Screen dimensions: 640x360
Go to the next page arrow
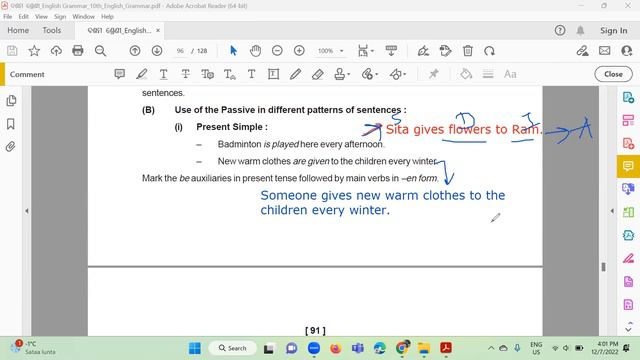click(157, 51)
